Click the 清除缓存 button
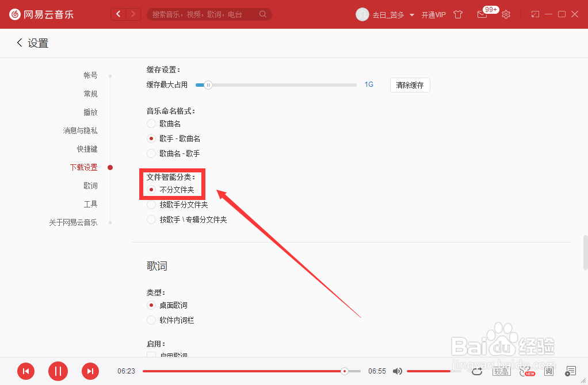The image size is (588, 385). [x=410, y=84]
